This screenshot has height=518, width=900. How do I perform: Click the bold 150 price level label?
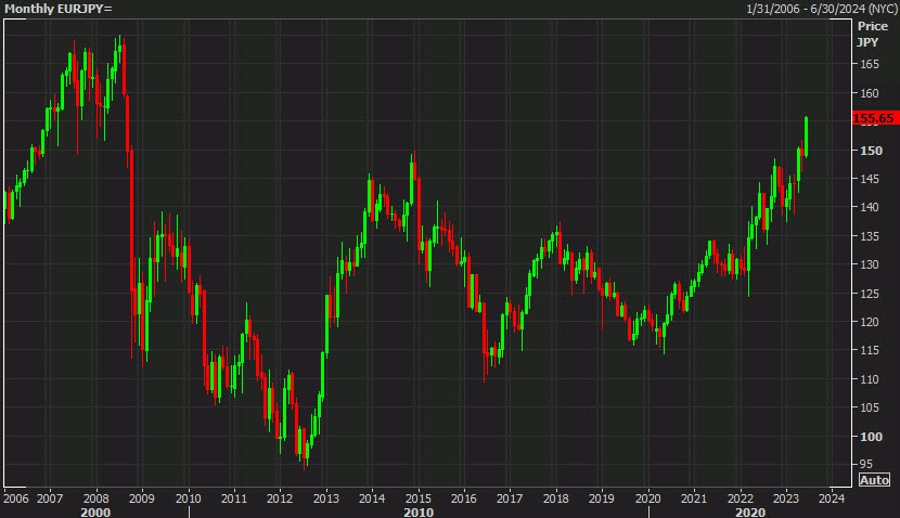tap(870, 150)
